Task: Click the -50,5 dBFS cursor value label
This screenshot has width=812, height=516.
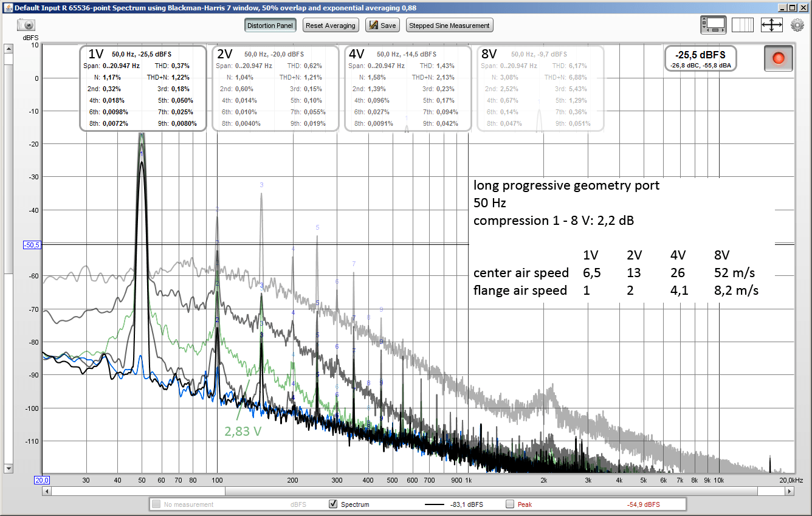Action: pyautogui.click(x=32, y=245)
